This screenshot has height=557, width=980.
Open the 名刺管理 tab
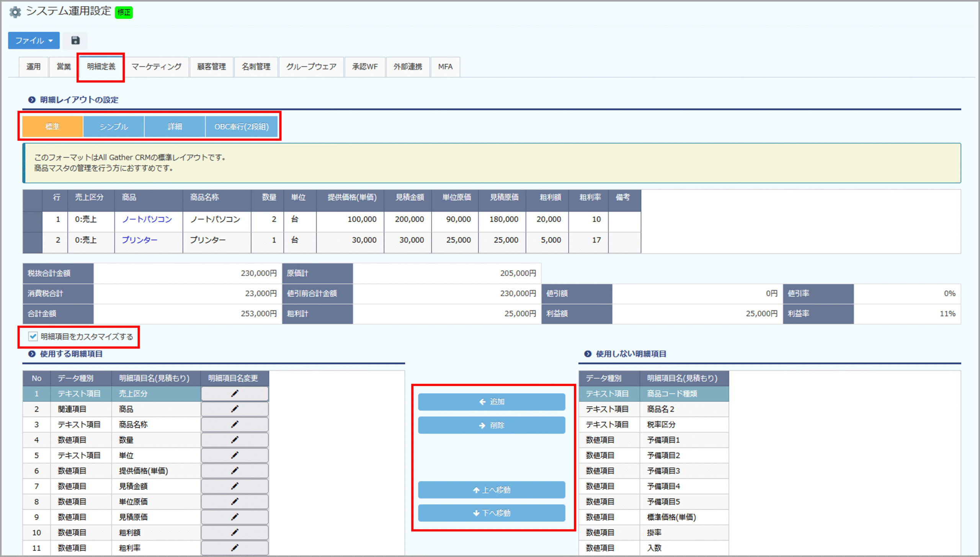(x=256, y=67)
